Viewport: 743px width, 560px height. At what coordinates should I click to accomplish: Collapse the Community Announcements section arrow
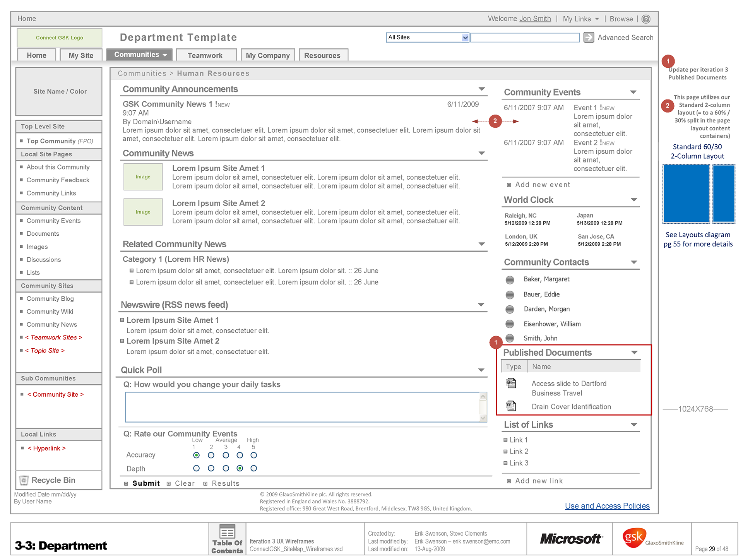482,89
